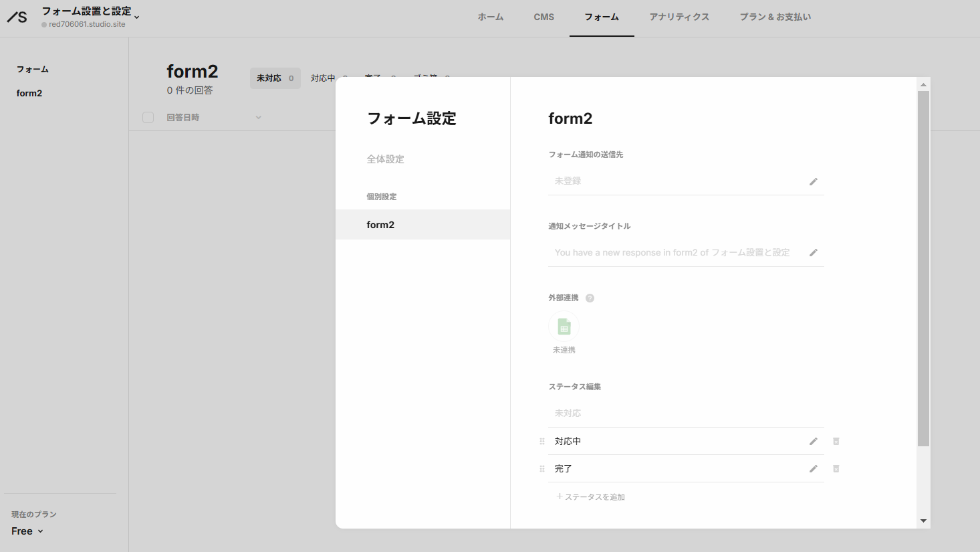
Task: Click the drag handle beside 完了
Action: point(541,468)
